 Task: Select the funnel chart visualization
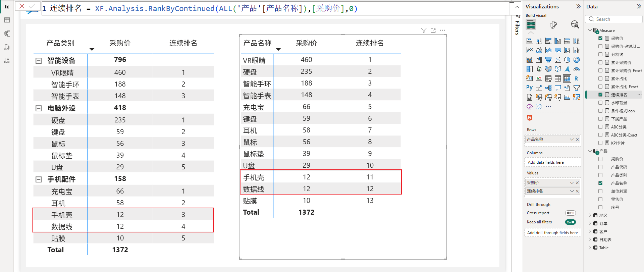coord(548,60)
